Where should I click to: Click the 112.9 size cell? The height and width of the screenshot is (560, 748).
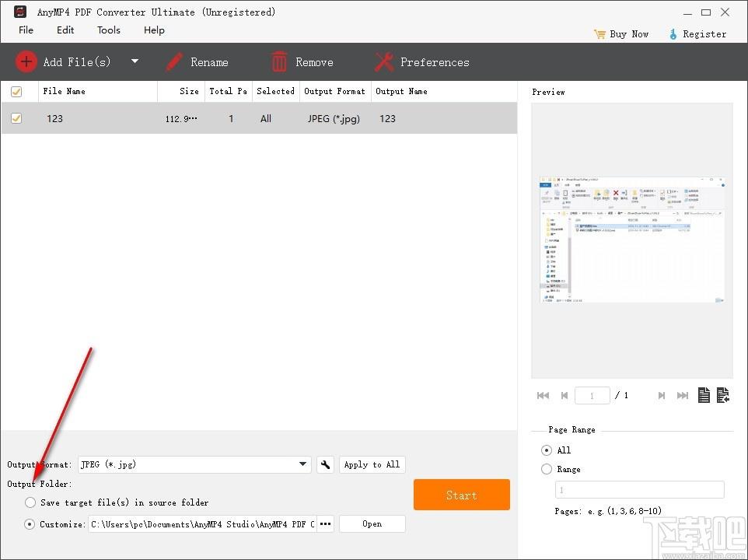181,119
